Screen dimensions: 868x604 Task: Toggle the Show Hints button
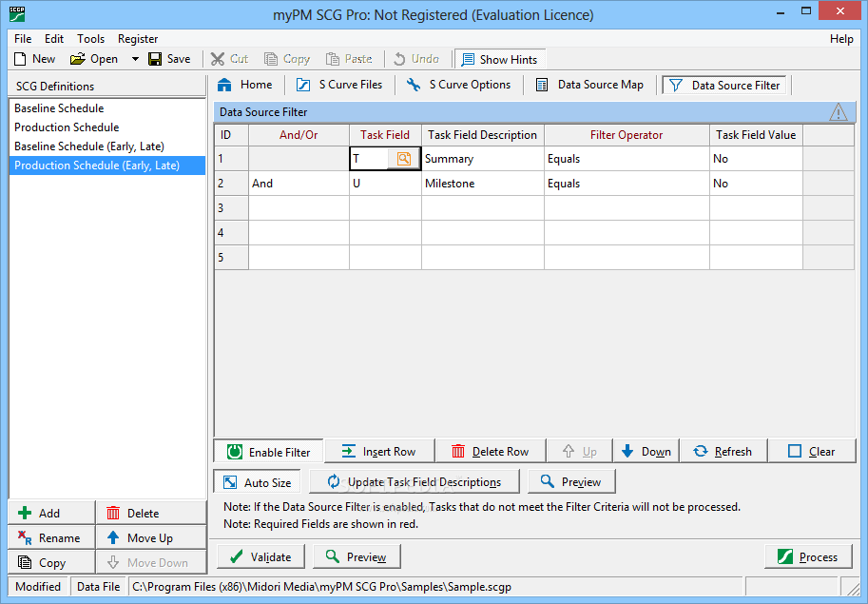[499, 59]
